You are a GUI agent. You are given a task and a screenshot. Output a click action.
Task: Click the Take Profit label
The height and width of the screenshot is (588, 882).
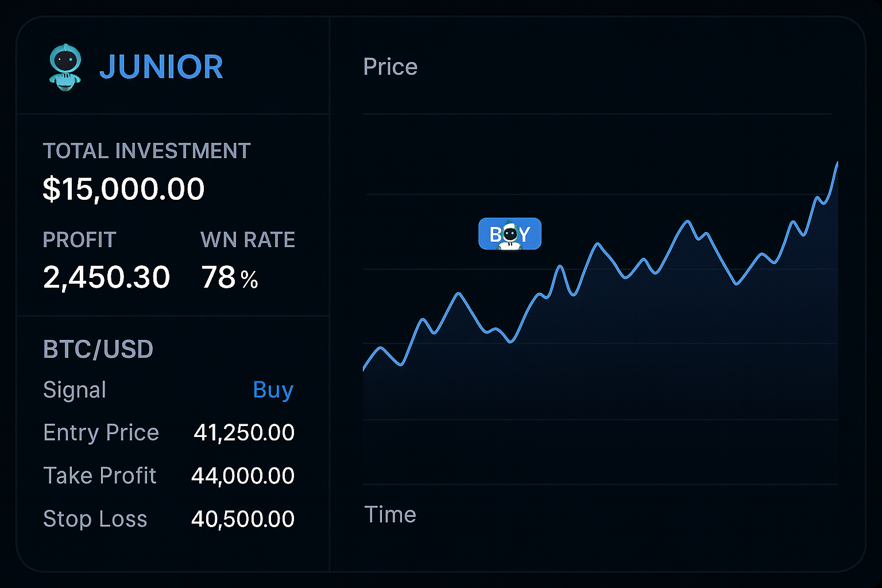[x=100, y=475]
